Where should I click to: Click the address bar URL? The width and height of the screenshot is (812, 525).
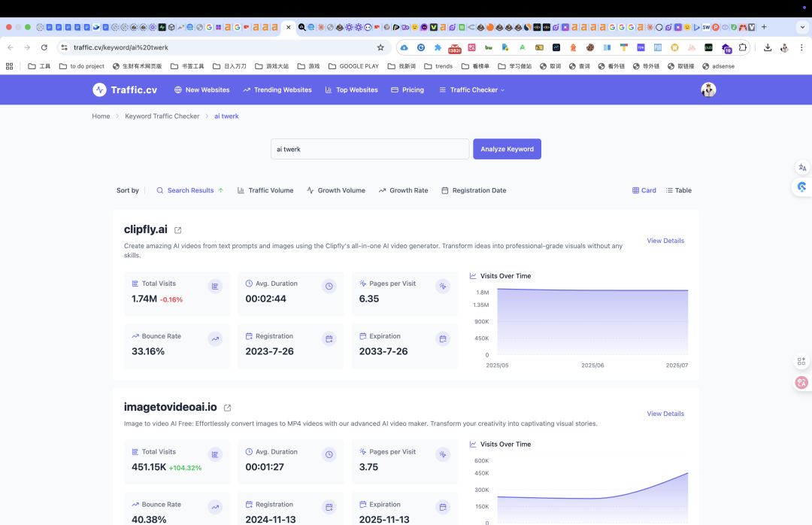pos(120,47)
